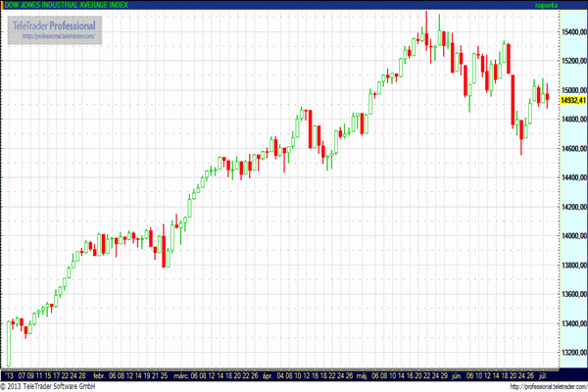Click the 15400,00 price axis label
The image size is (588, 392).
point(572,32)
